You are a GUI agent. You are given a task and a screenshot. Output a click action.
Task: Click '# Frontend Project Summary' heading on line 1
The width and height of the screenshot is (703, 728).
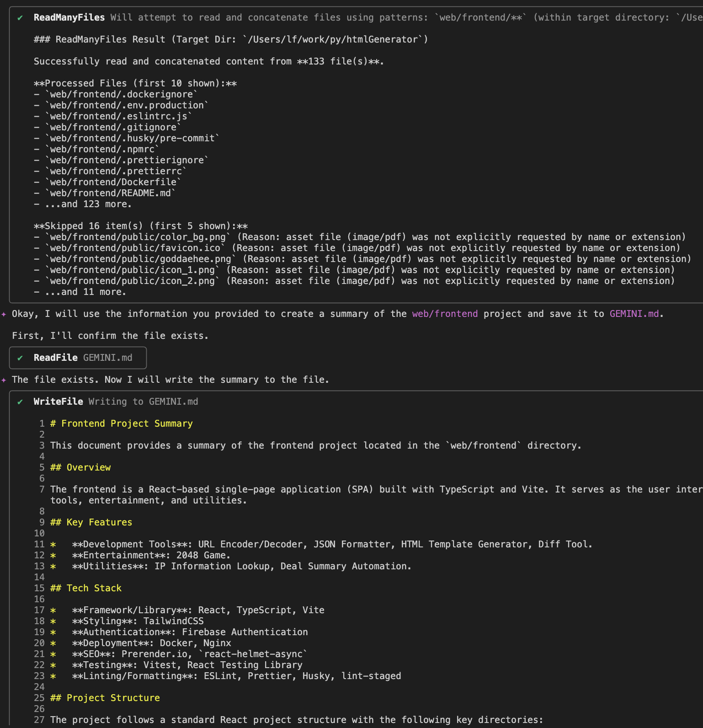pos(121,423)
